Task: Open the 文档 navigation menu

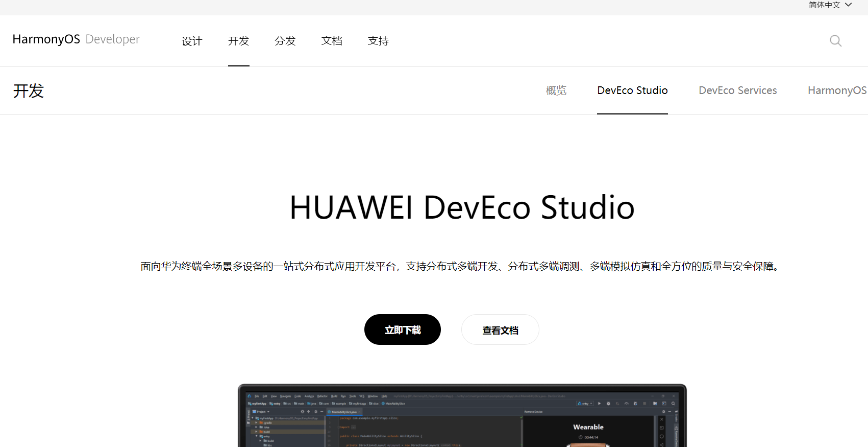Action: tap(332, 41)
